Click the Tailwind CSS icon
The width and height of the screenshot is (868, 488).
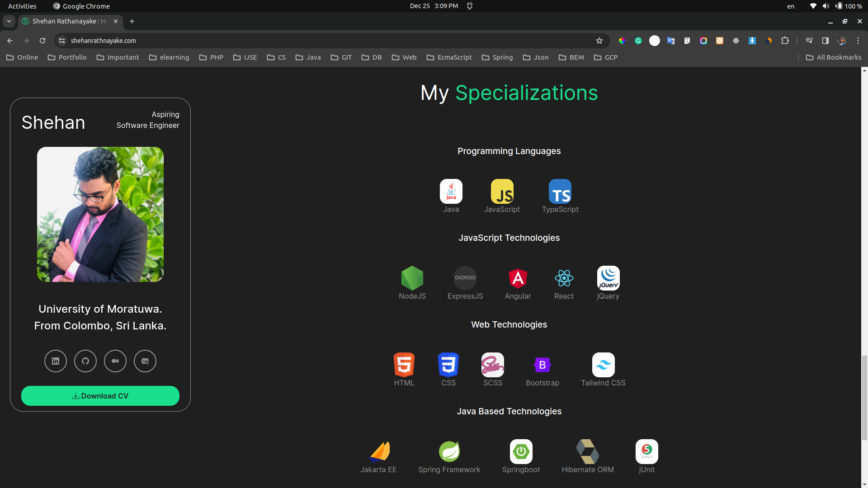pyautogui.click(x=603, y=365)
